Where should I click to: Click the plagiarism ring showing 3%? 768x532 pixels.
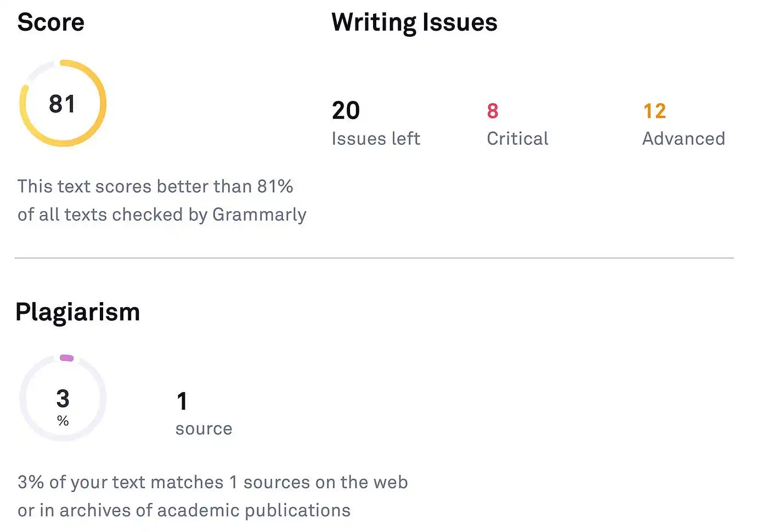63,398
